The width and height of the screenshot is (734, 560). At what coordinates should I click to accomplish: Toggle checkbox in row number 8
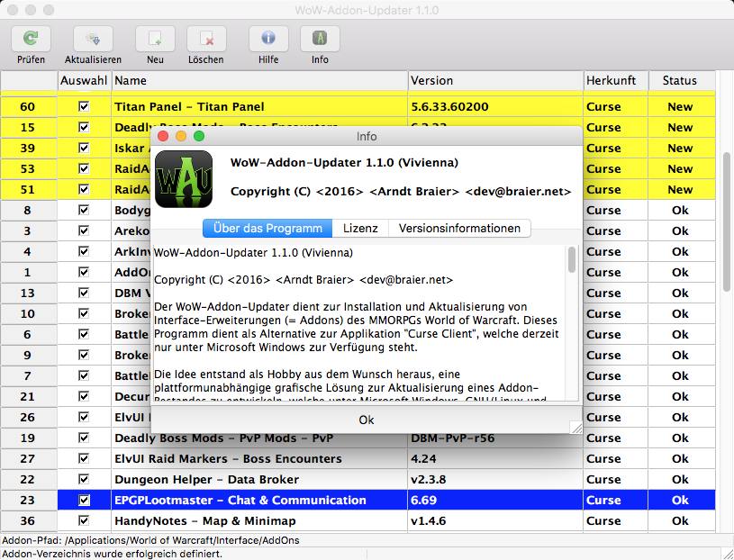84,210
